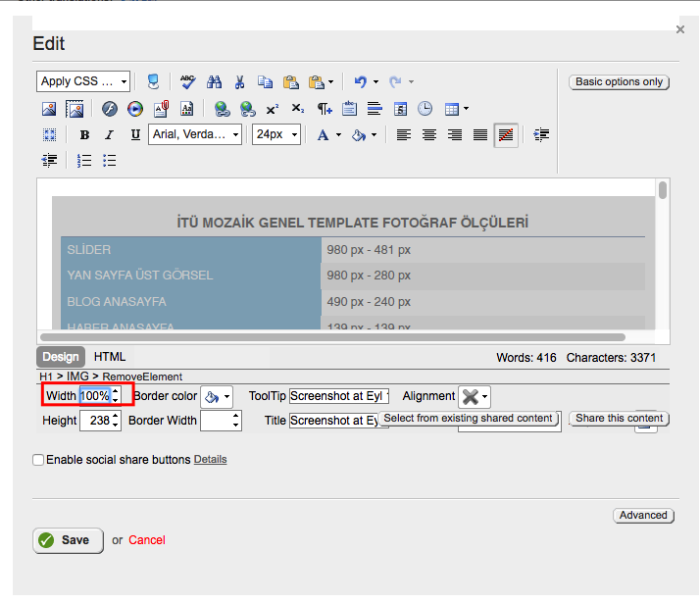The image size is (700, 603).
Task: Click Basic options only button
Action: point(620,82)
